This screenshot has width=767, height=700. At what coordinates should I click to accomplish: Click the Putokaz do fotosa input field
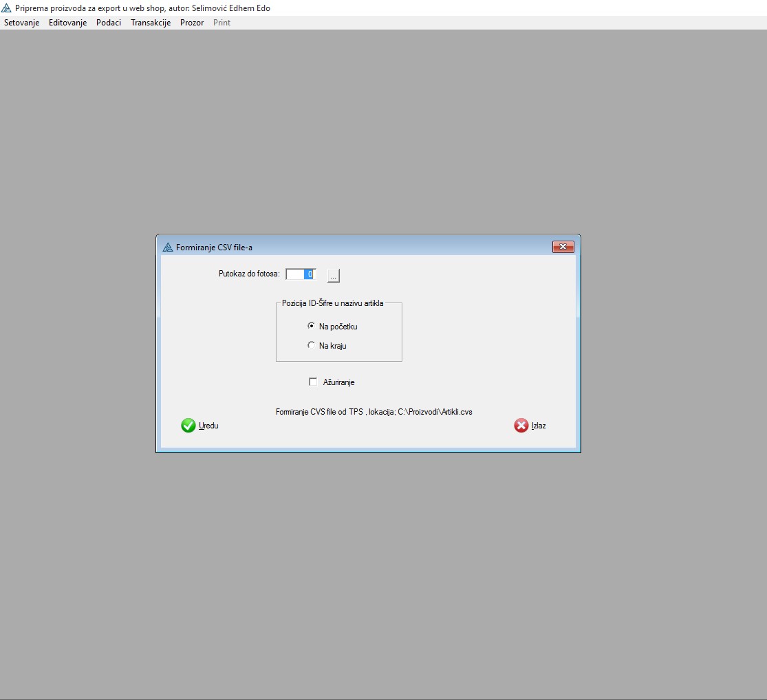(300, 274)
